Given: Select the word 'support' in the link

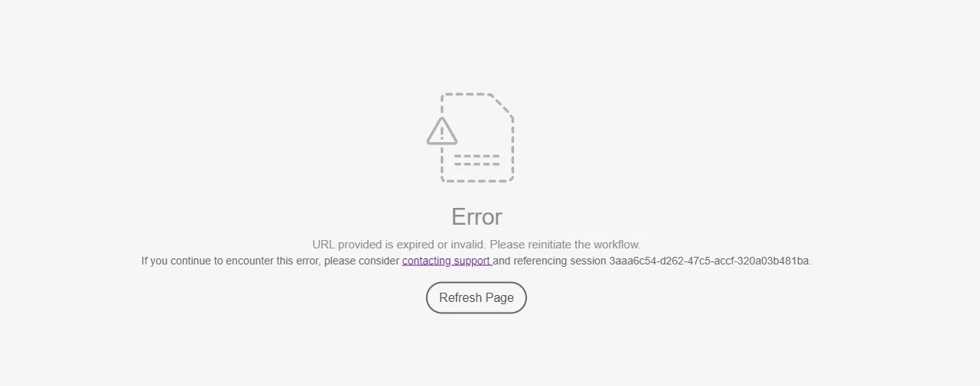Looking at the screenshot, I should pyautogui.click(x=472, y=261).
